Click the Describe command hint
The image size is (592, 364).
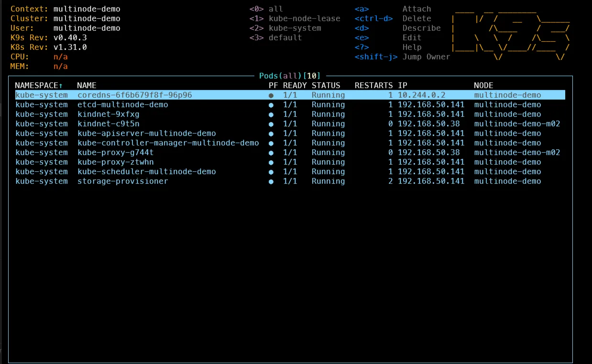[x=421, y=28]
